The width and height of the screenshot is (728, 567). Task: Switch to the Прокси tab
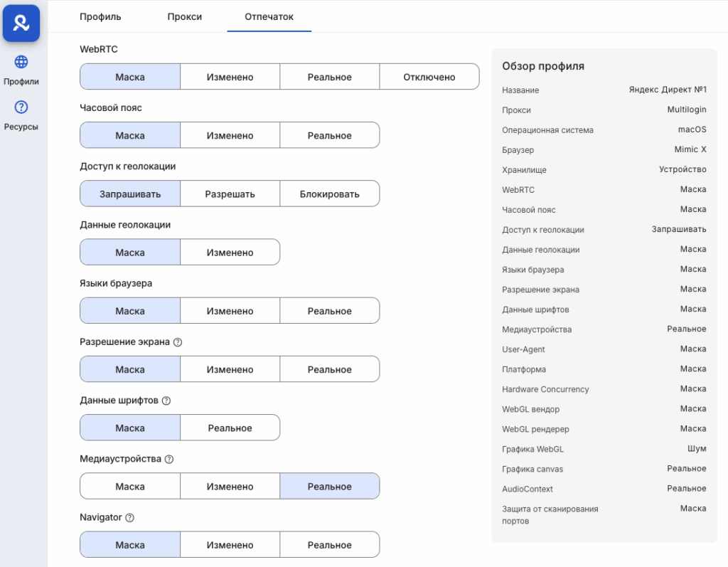pos(185,16)
